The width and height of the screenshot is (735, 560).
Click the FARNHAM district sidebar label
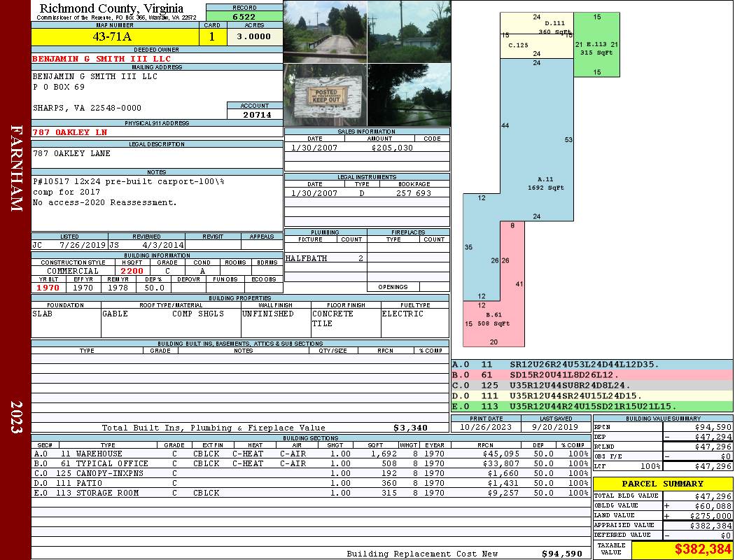pyautogui.click(x=16, y=168)
